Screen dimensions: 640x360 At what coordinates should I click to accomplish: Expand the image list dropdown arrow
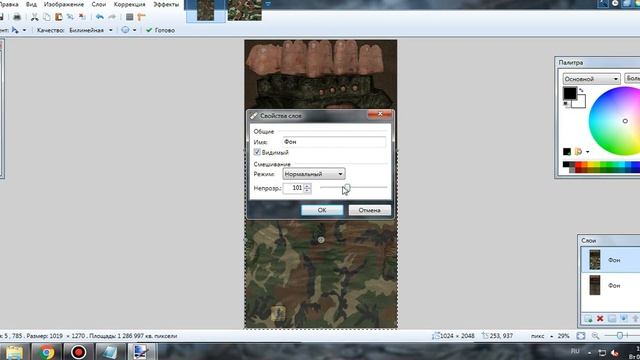coord(268,4)
